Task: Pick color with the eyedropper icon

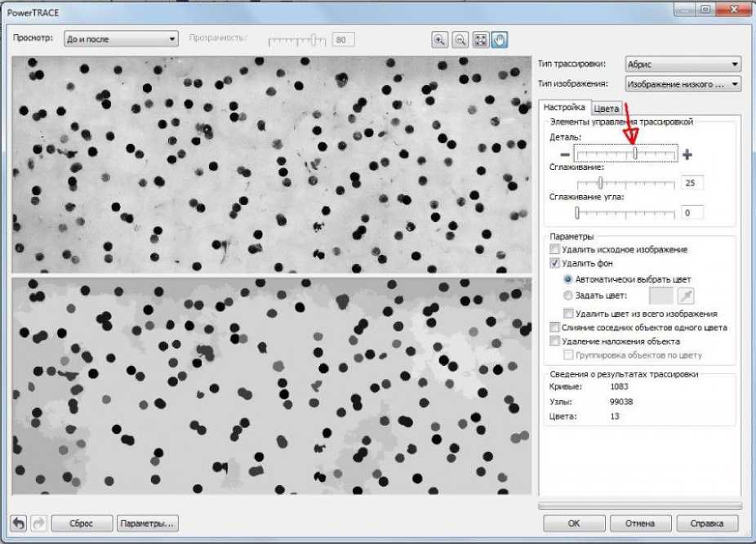Action: point(685,297)
